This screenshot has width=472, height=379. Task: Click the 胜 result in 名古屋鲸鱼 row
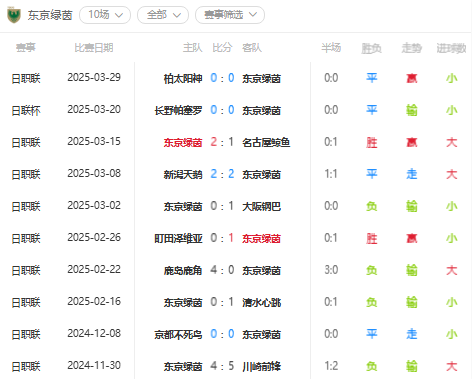[x=371, y=142]
